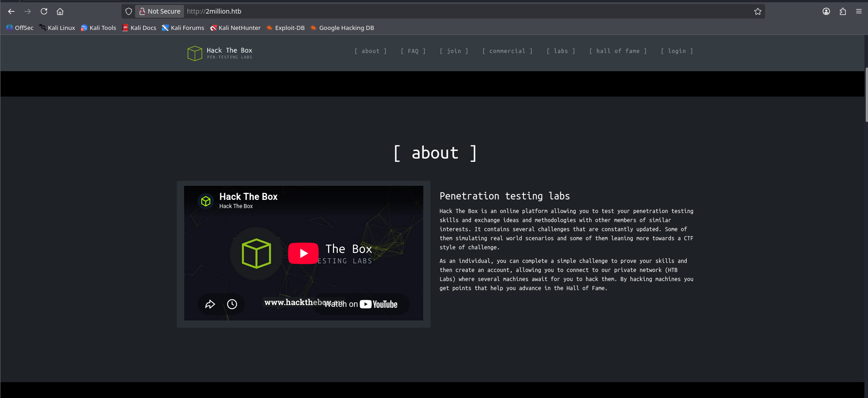
Task: Open the FAQ nav item
Action: 413,51
